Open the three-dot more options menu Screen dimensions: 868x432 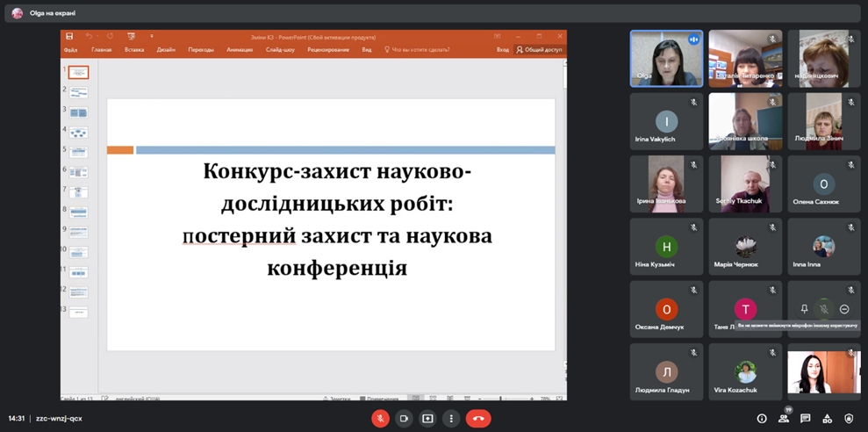(451, 419)
